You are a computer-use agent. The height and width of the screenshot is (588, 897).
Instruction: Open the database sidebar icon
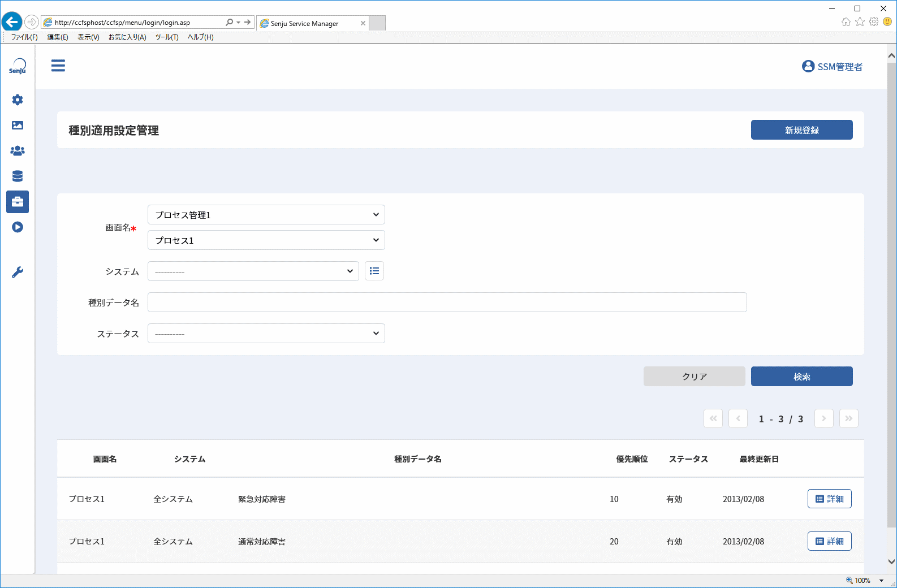point(18,176)
